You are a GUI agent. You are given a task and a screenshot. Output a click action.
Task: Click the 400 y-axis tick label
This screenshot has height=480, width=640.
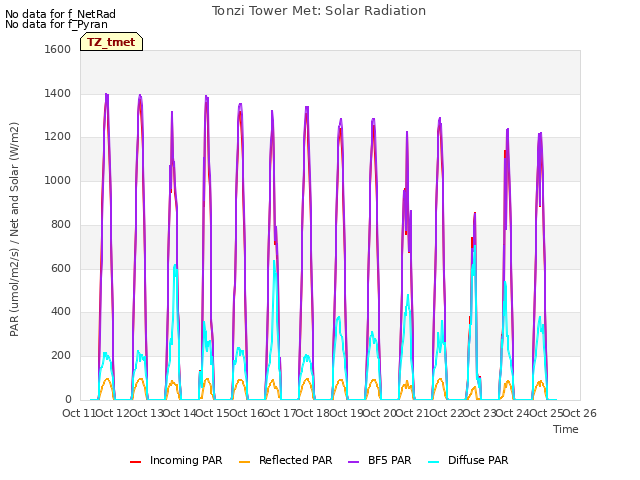click(x=61, y=312)
